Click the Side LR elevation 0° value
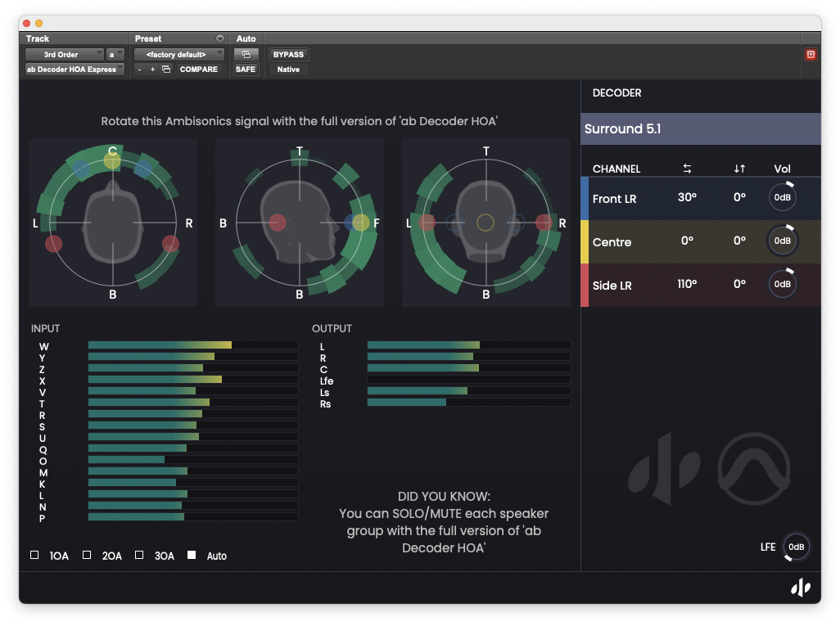 (x=739, y=284)
